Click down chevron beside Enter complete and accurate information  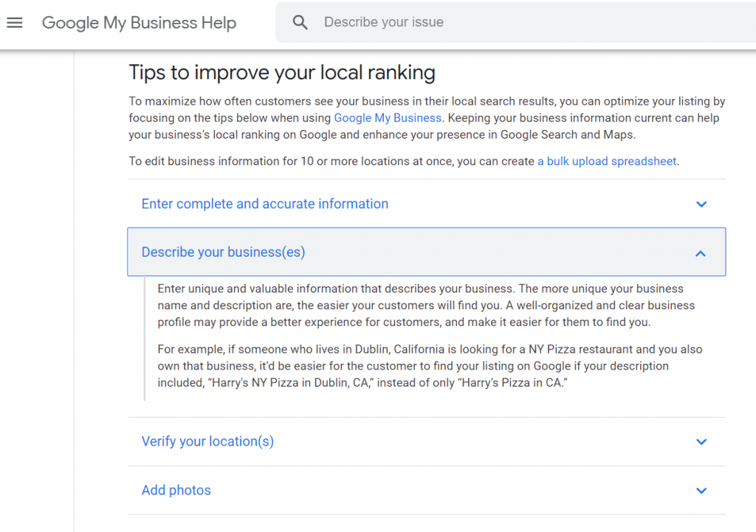click(701, 204)
